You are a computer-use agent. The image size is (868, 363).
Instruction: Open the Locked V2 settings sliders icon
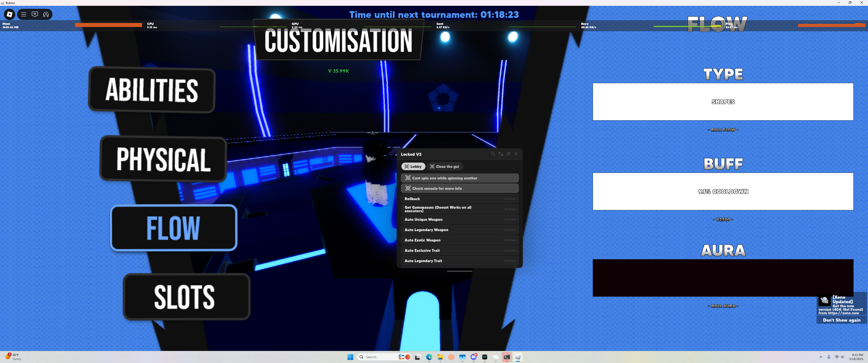point(501,154)
